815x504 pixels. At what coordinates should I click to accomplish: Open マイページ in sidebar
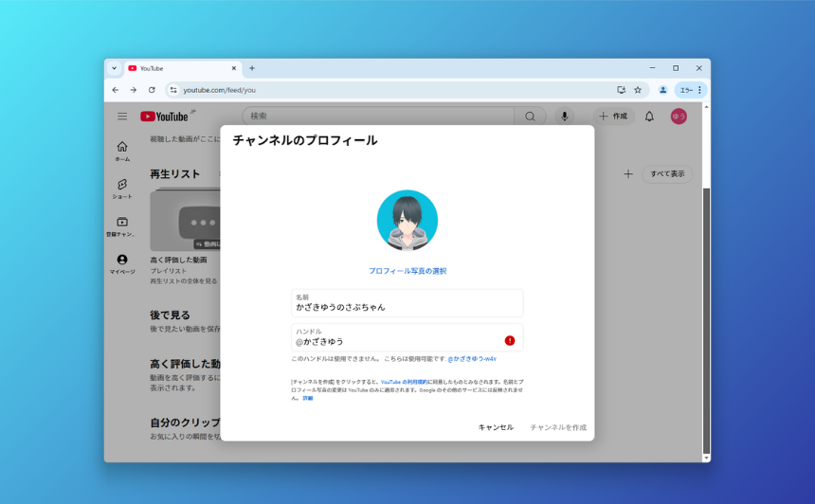click(x=122, y=264)
